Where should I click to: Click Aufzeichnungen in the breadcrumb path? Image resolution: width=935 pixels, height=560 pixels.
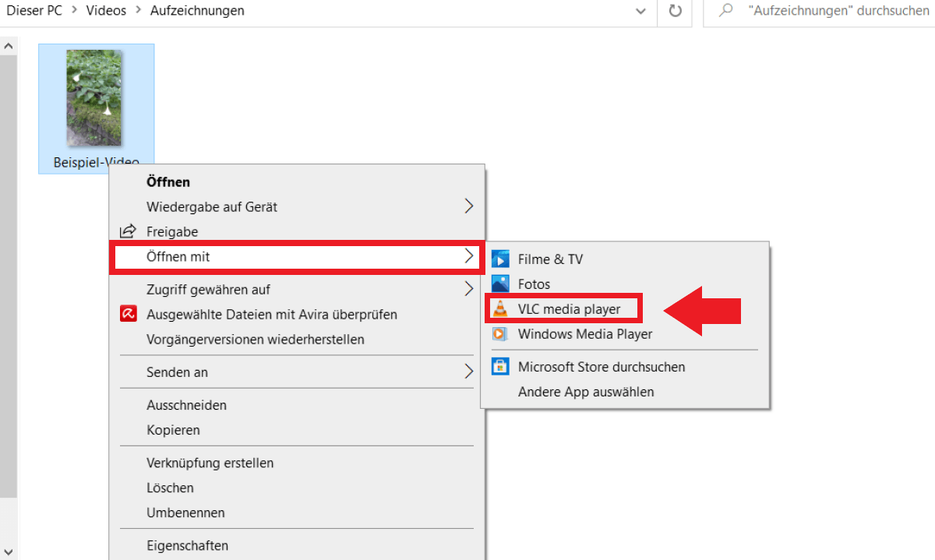click(197, 11)
